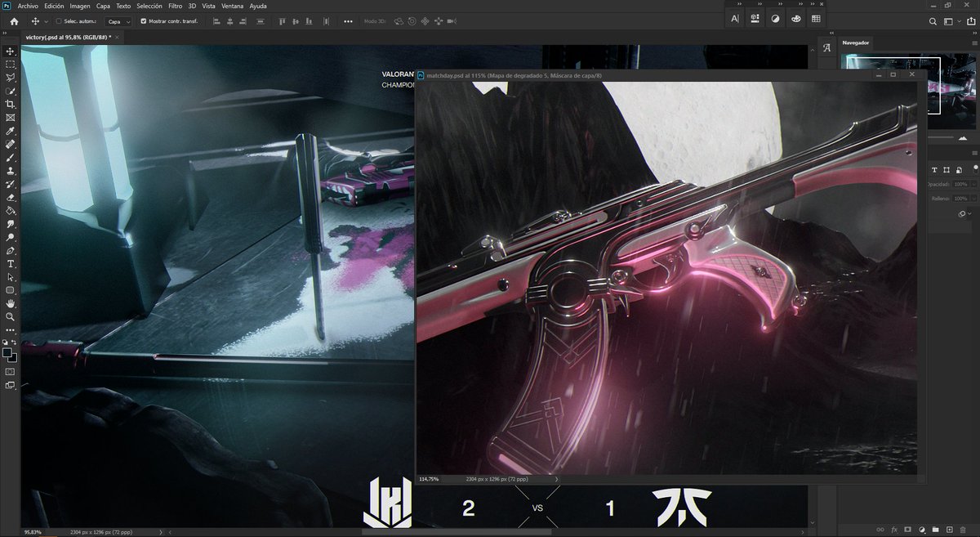Select the Hand tool
This screenshot has width=980, height=537.
(x=11, y=303)
